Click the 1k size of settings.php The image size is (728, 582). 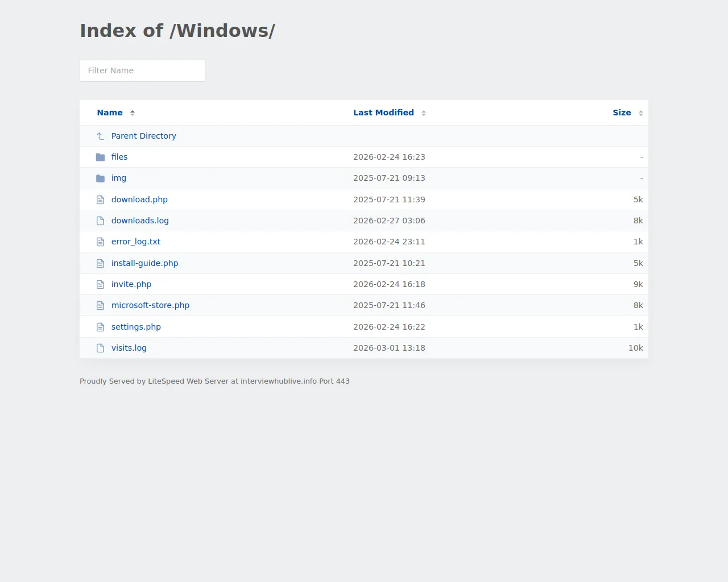coord(638,327)
